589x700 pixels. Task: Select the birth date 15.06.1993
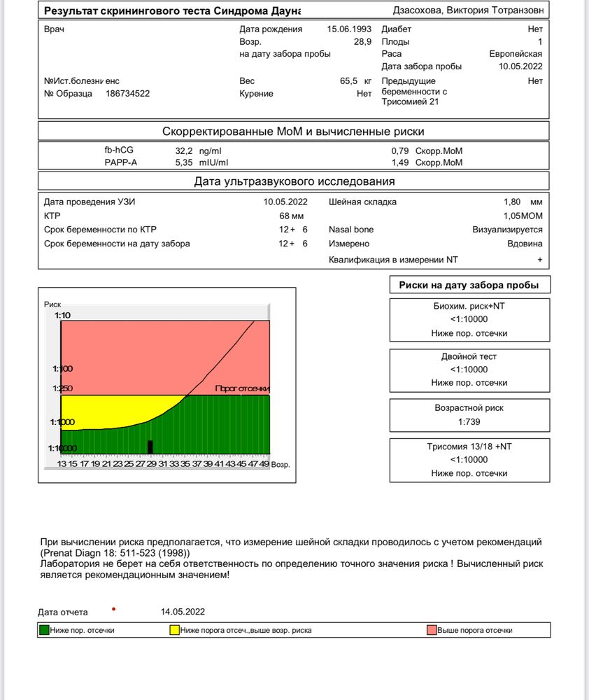(349, 29)
